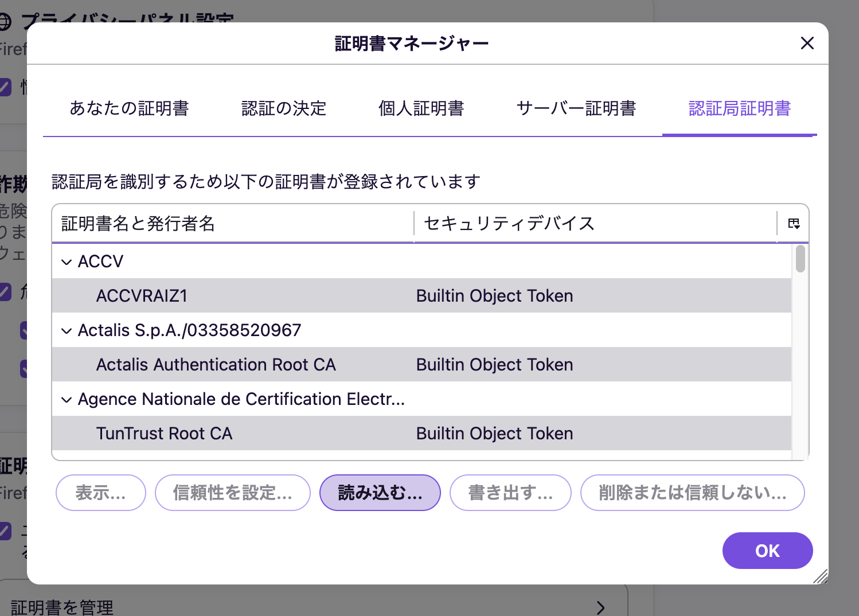The image size is (859, 616).
Task: Click the 削除または信頼しない... button
Action: [x=693, y=493]
